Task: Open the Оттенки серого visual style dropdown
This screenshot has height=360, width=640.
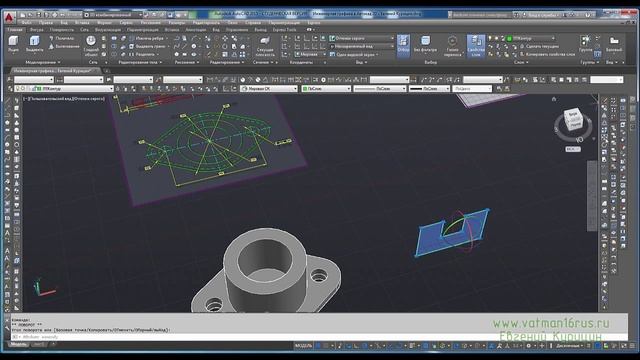Action: coord(362,38)
